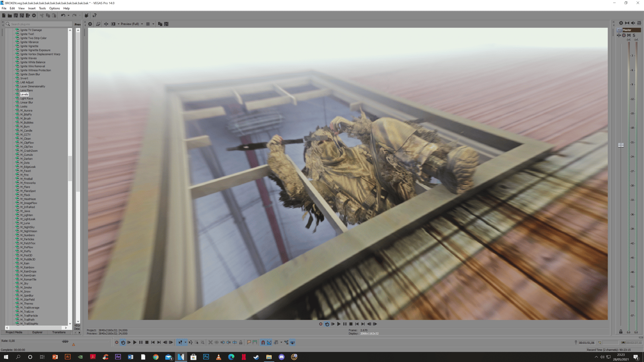Select the Levels plug-in
Image resolution: width=644 pixels, height=362 pixels.
tap(24, 94)
